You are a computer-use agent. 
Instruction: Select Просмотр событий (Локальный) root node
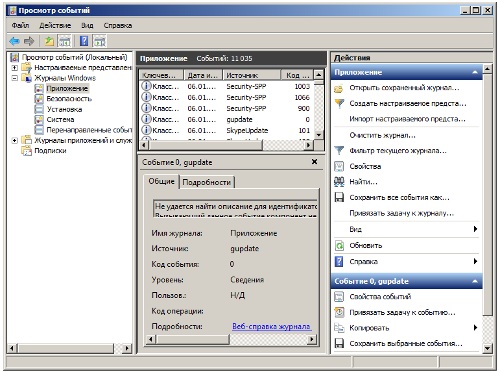click(75, 57)
